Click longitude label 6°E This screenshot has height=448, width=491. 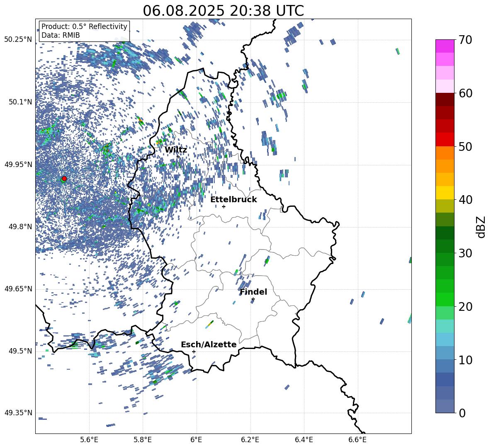[196, 440]
